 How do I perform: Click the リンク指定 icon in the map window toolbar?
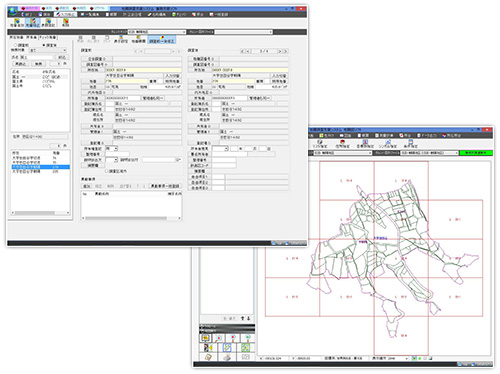click(x=321, y=144)
